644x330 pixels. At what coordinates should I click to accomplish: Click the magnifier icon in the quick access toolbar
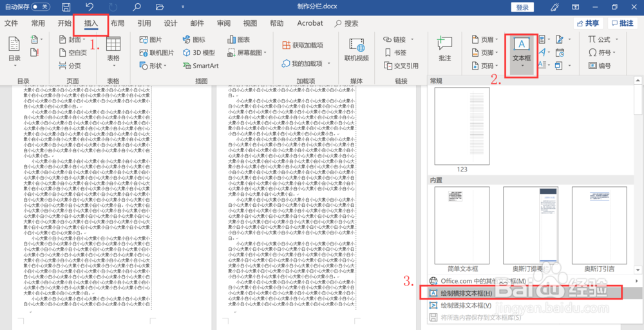pyautogui.click(x=137, y=7)
